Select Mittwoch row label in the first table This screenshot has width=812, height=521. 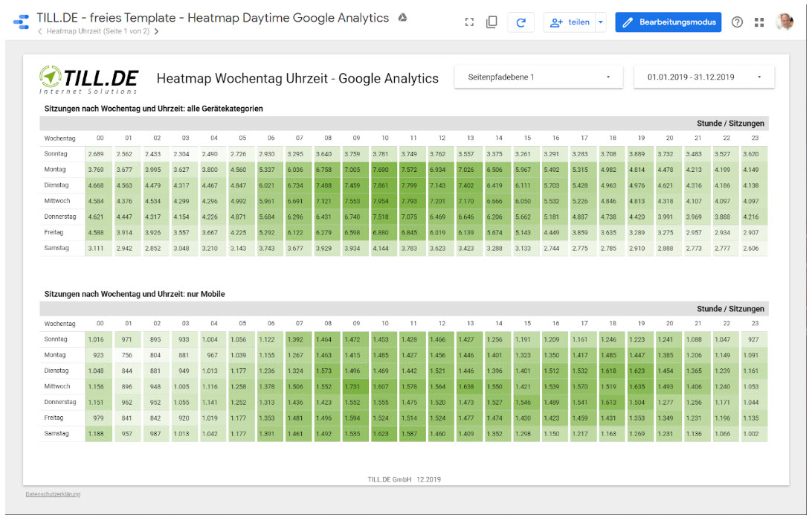pos(57,201)
